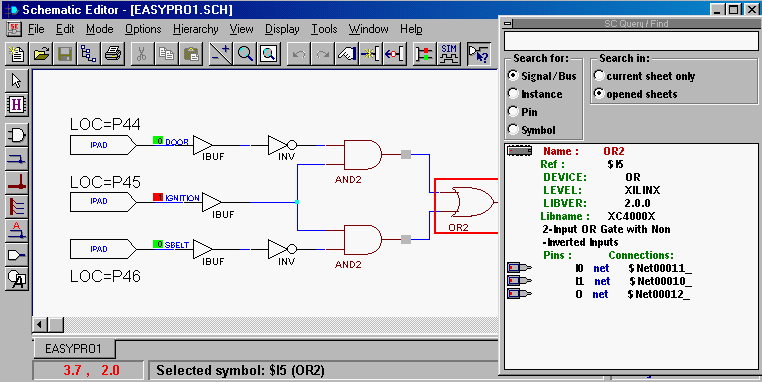Select the gate symbol toolbox icon
Viewport: 762px width, 382px height.
17,135
